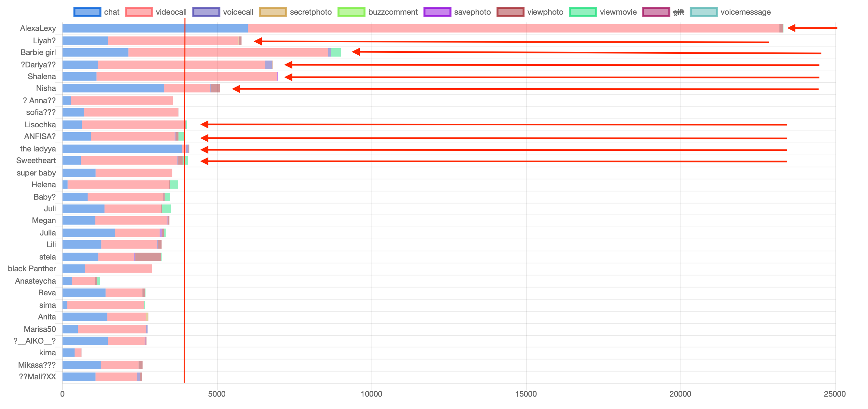
Task: Click the Juli row label
Action: (50, 209)
